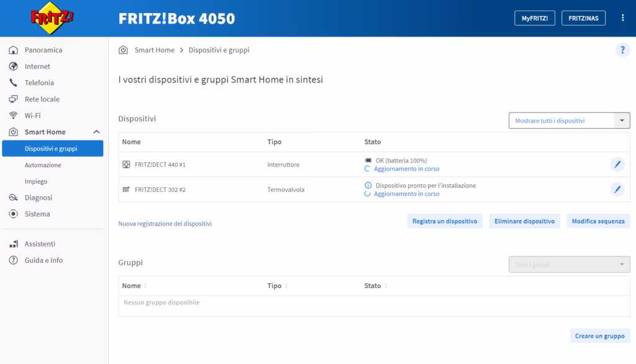This screenshot has height=364, width=636.
Task: Click the MyFRITZ! button
Action: (535, 18)
